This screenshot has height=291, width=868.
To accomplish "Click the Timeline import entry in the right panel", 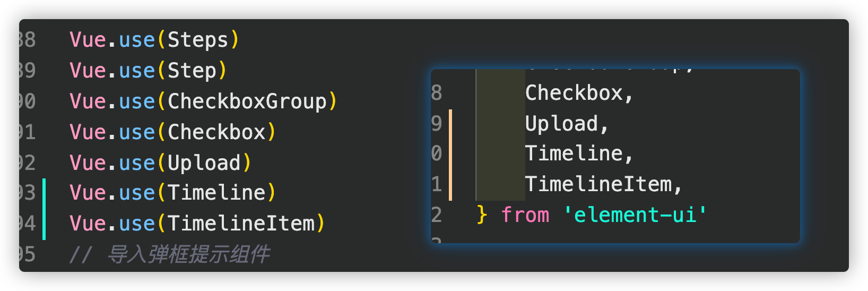I will click(x=579, y=154).
